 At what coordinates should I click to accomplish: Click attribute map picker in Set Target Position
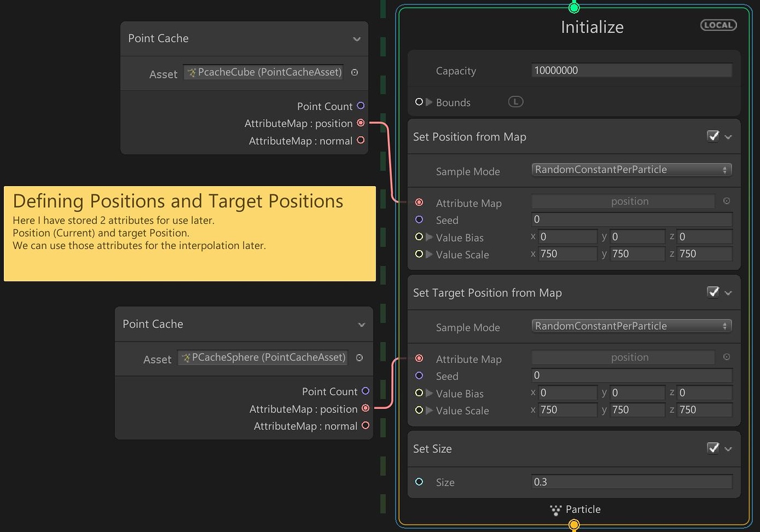726,357
